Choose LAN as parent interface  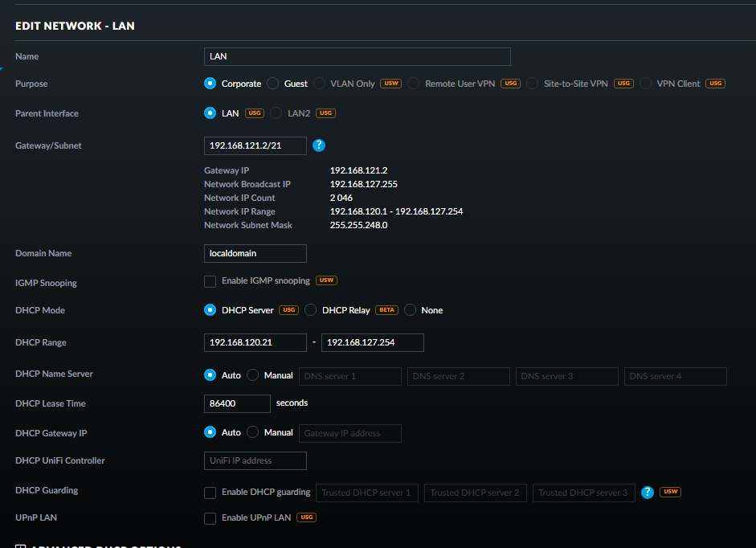210,113
